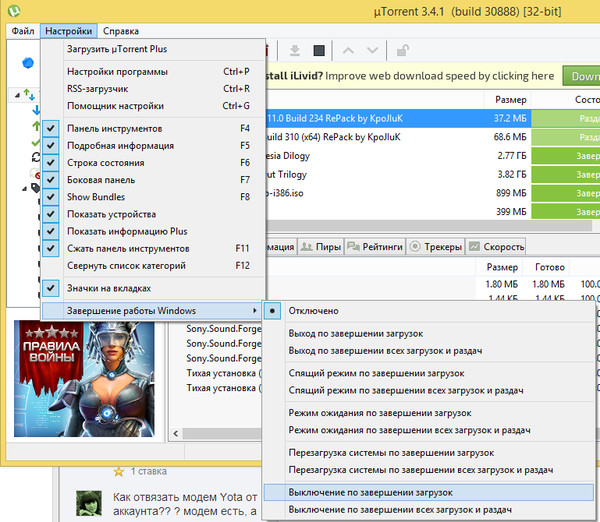Choose Выключение по завершении всех загрузок и раздач
The width and height of the screenshot is (600, 522).
429,509
